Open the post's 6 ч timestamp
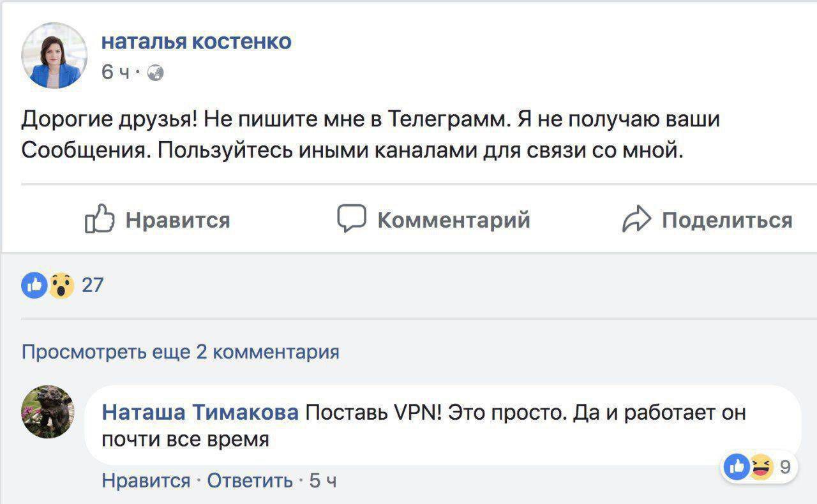This screenshot has width=817, height=504. 115,73
